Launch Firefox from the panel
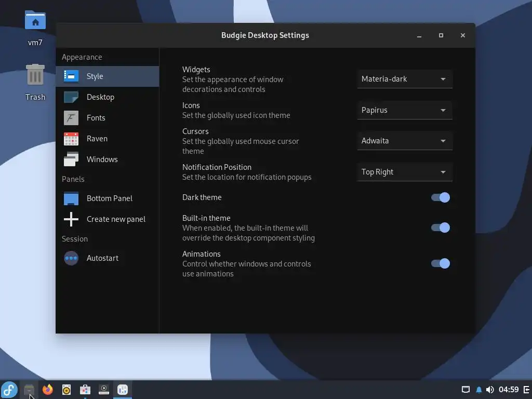 48,390
